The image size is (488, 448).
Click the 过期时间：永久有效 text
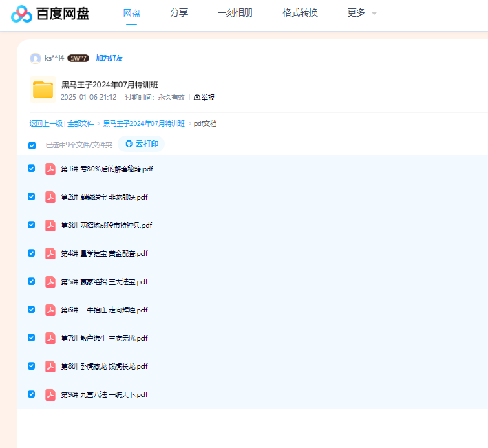click(x=155, y=98)
